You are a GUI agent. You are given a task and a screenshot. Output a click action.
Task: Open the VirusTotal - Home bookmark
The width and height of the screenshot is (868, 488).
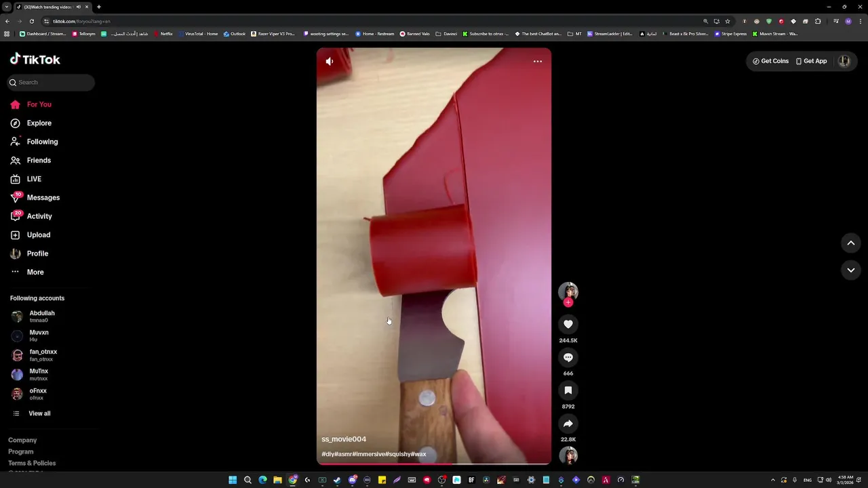[198, 34]
